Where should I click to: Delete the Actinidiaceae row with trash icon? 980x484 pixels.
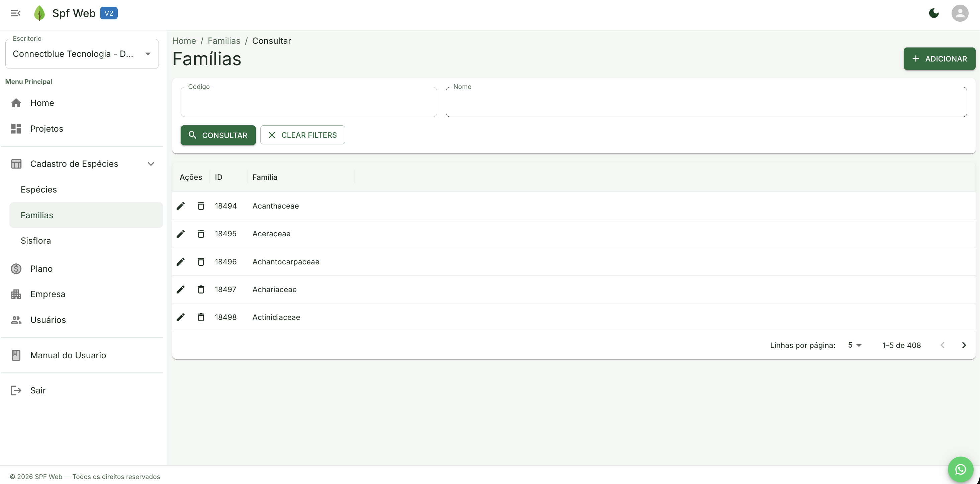(201, 317)
